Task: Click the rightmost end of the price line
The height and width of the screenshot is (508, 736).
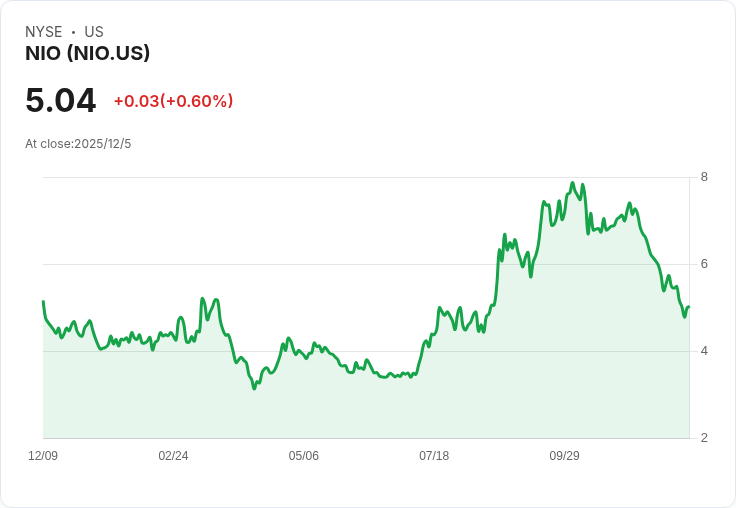Action: tap(689, 307)
